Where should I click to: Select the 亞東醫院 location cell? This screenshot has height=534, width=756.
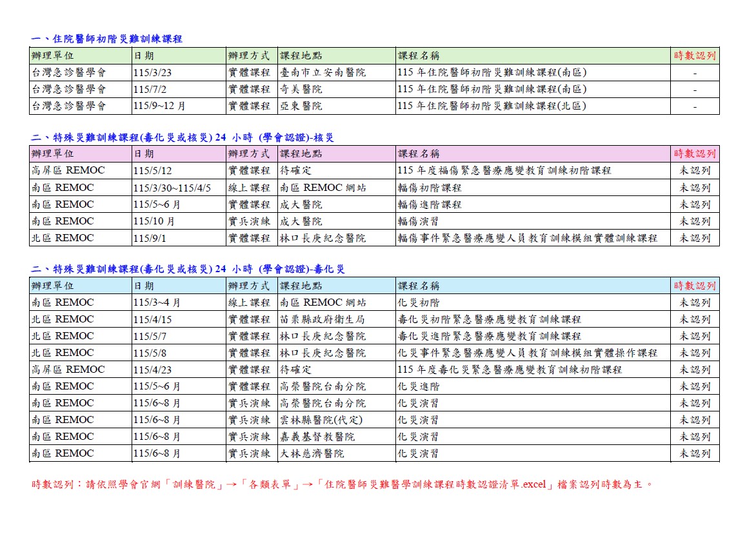coord(301,106)
